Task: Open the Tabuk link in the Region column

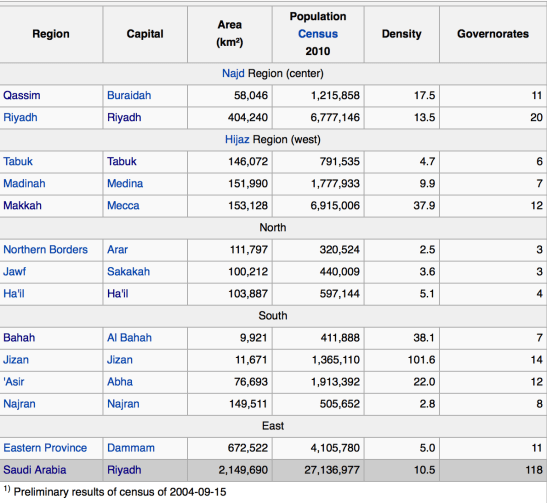Action: pos(18,162)
